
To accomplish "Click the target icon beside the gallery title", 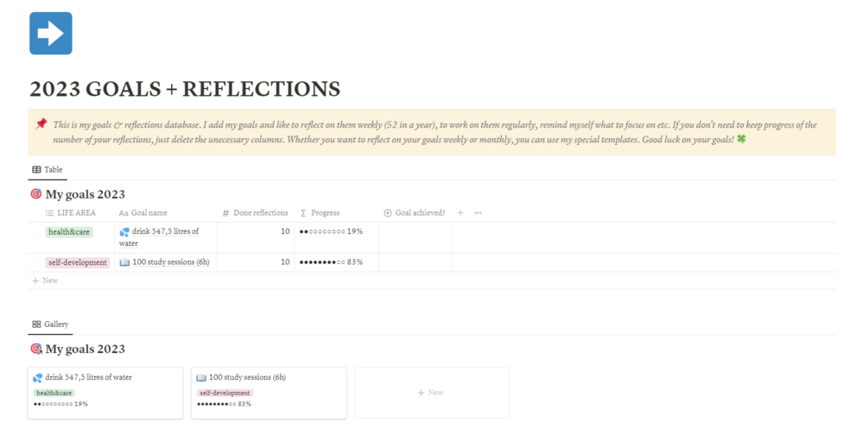I will point(35,349).
